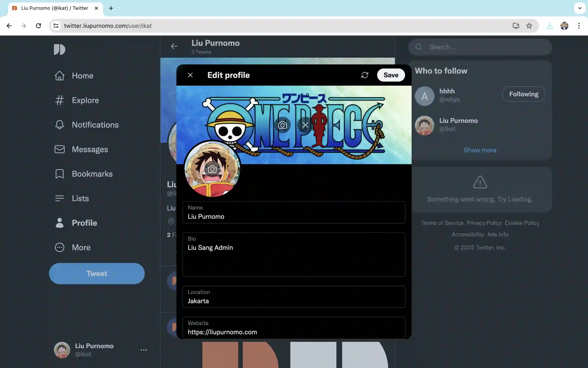Open Notifications from the sidebar

pos(87,125)
